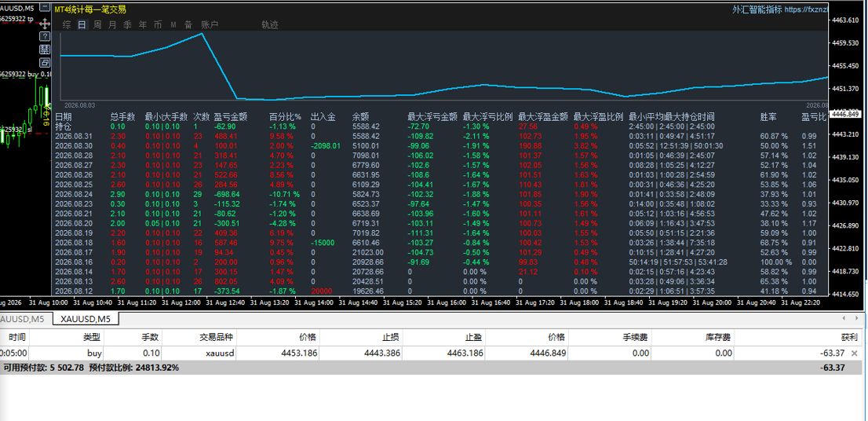Click the overlapping windows restore icon
The width and height of the screenshot is (868, 421).
[x=45, y=63]
